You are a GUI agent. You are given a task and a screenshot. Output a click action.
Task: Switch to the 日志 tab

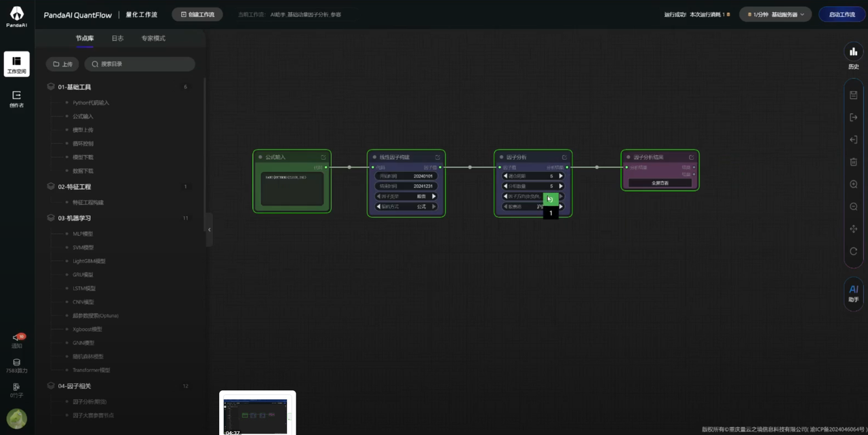117,39
